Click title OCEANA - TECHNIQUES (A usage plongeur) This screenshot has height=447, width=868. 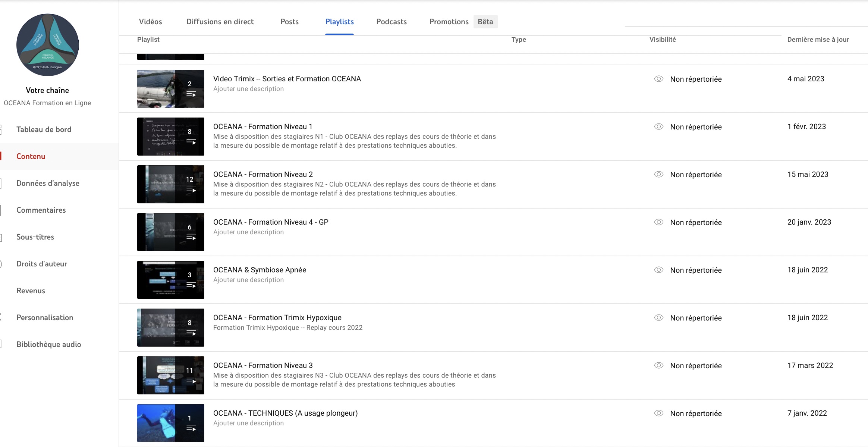pos(285,413)
